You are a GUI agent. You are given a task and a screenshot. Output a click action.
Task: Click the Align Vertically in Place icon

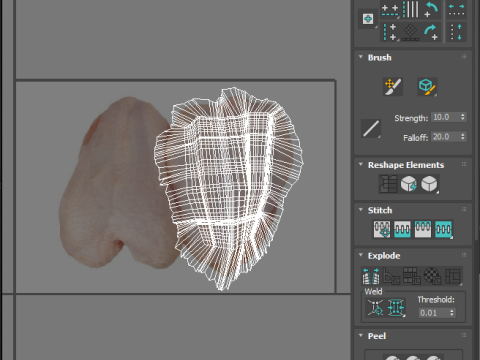(390, 32)
